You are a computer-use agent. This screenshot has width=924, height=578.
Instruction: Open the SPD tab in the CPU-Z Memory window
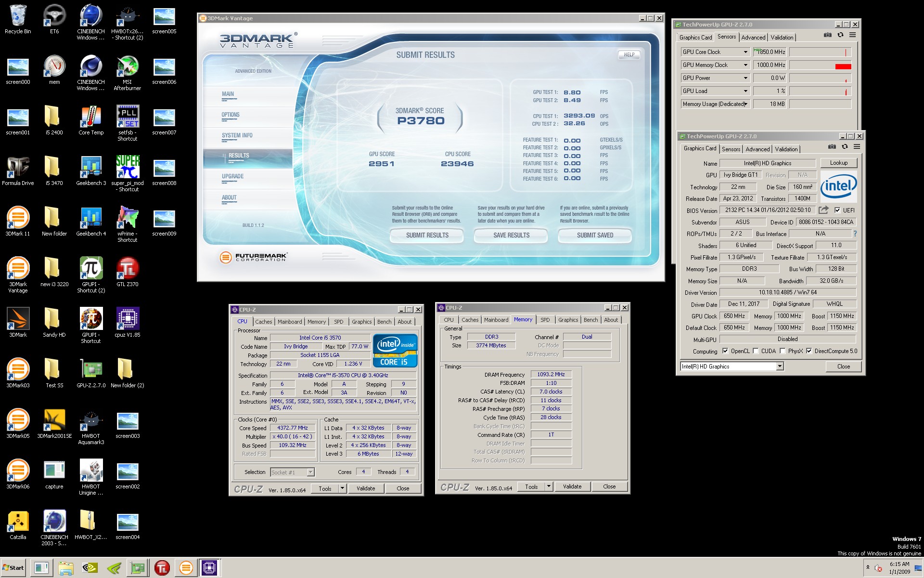click(545, 320)
